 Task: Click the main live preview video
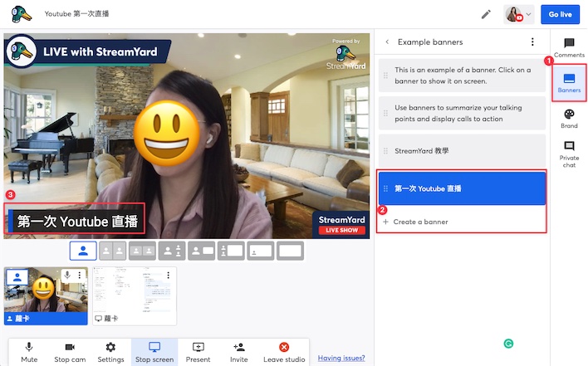(x=187, y=136)
